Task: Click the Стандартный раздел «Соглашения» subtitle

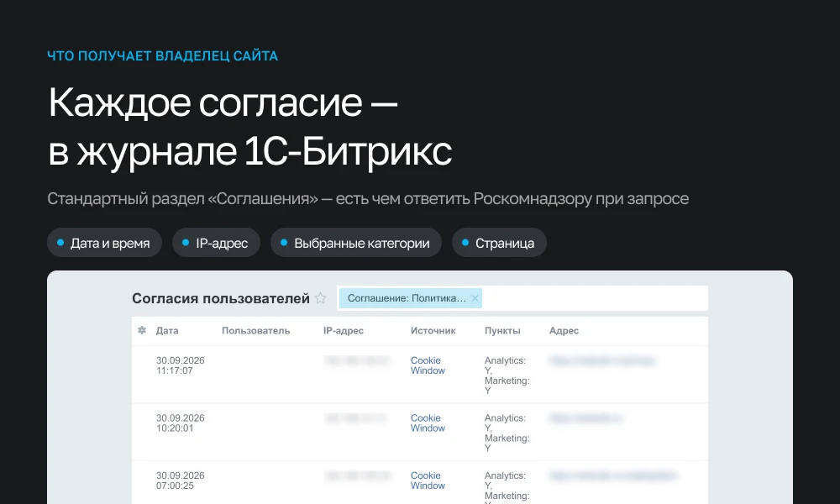Action: (x=368, y=199)
